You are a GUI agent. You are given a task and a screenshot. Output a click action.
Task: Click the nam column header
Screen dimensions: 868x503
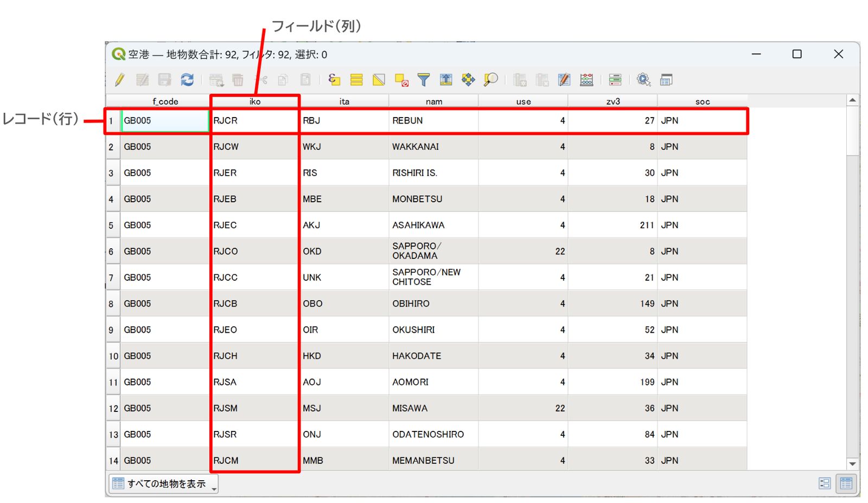(433, 101)
